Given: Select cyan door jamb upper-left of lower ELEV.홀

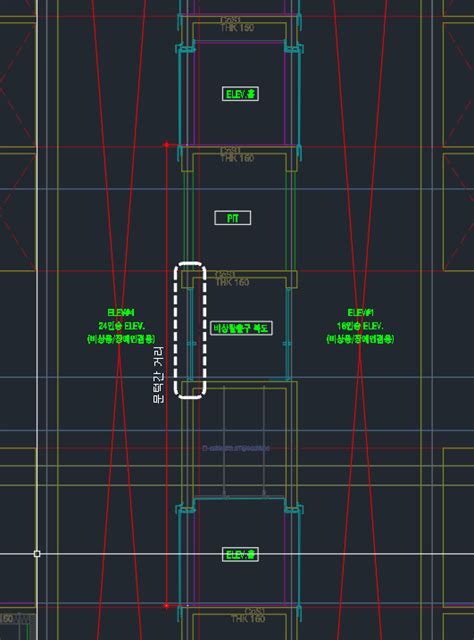Looking at the screenshot, I should (186, 508).
